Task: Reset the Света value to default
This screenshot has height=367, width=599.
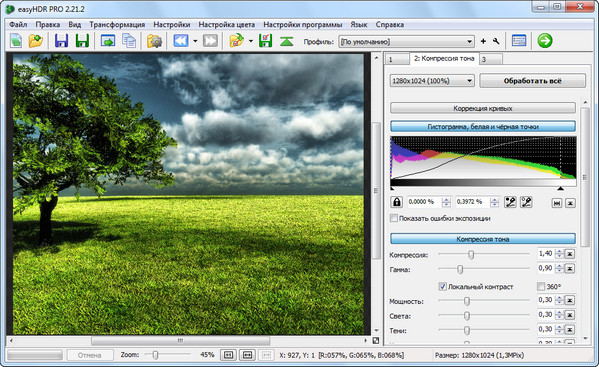Action: click(570, 315)
